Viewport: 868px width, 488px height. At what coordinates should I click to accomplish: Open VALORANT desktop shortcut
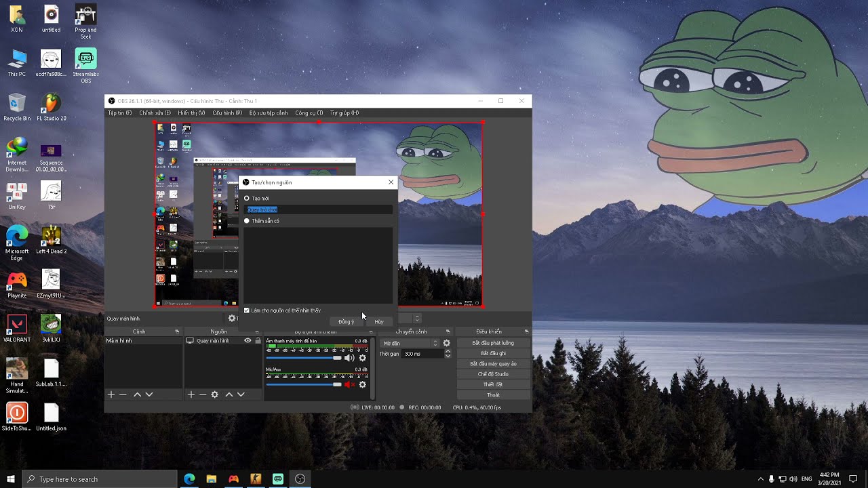[17, 329]
